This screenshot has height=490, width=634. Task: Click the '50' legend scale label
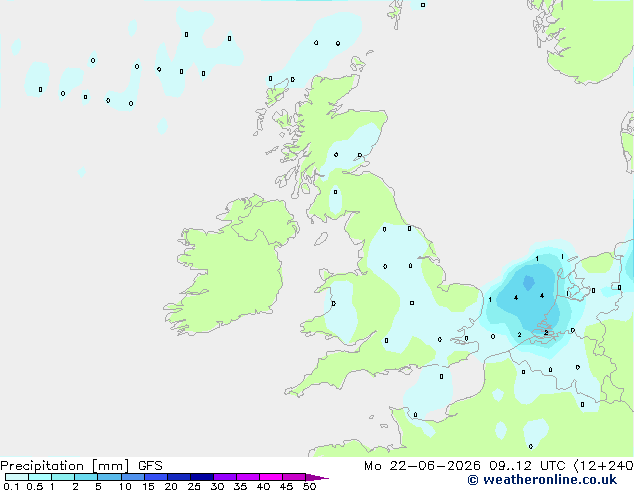point(309,486)
